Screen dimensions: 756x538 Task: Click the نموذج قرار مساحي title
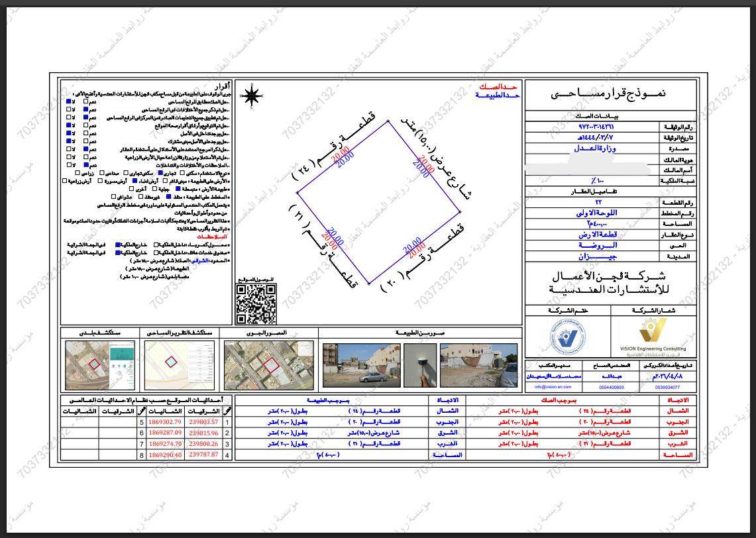point(608,93)
